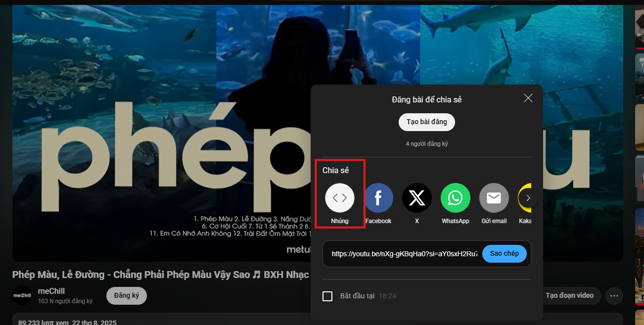Open the three-dot more actions menu
This screenshot has height=325, width=644.
tap(614, 296)
